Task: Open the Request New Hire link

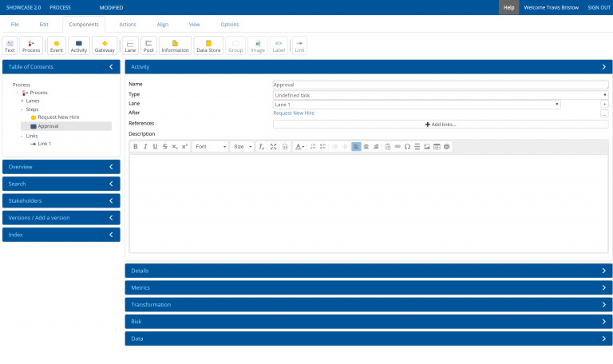Action: 294,113
